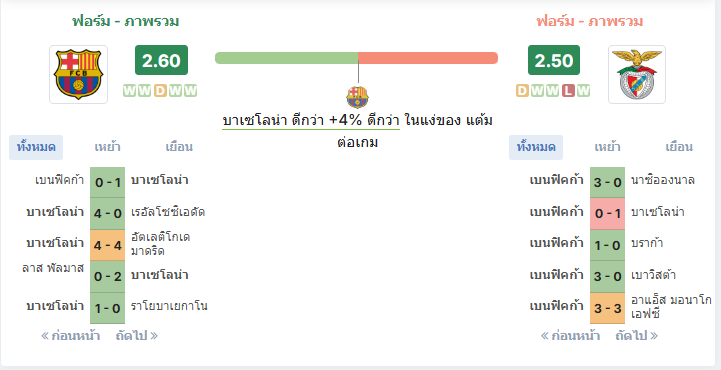Click Benfica's first orange D form badge
Image resolution: width=721 pixels, height=370 pixels.
pos(522,91)
